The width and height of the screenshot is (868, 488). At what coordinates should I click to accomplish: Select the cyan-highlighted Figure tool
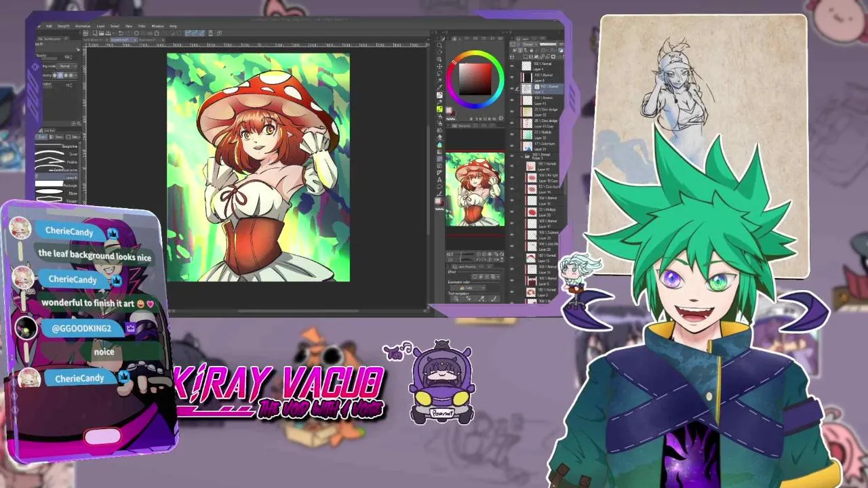[439, 145]
